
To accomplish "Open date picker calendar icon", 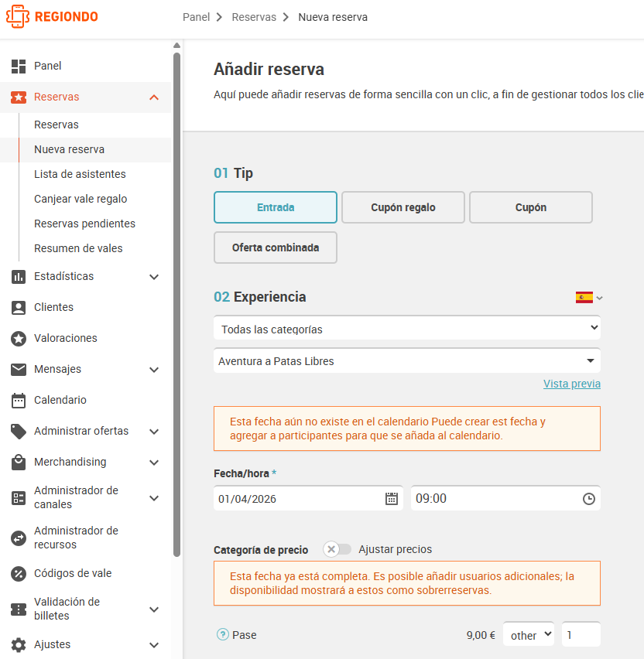I will (x=392, y=499).
